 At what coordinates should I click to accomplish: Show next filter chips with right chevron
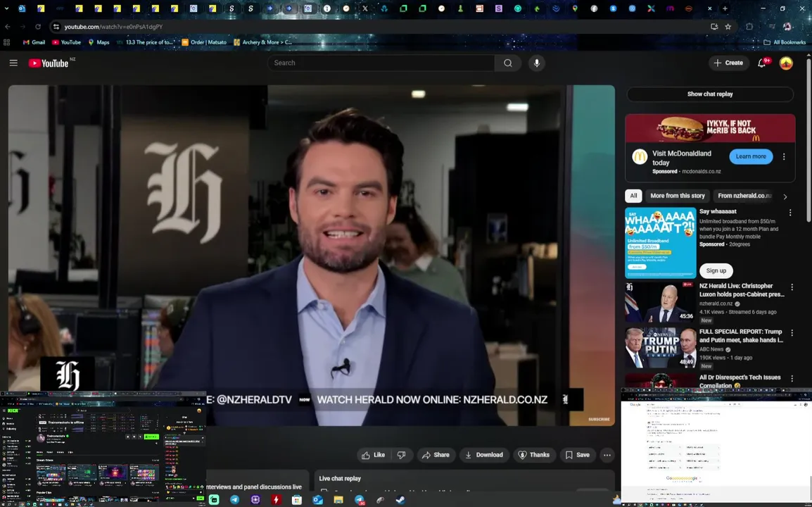pos(785,196)
